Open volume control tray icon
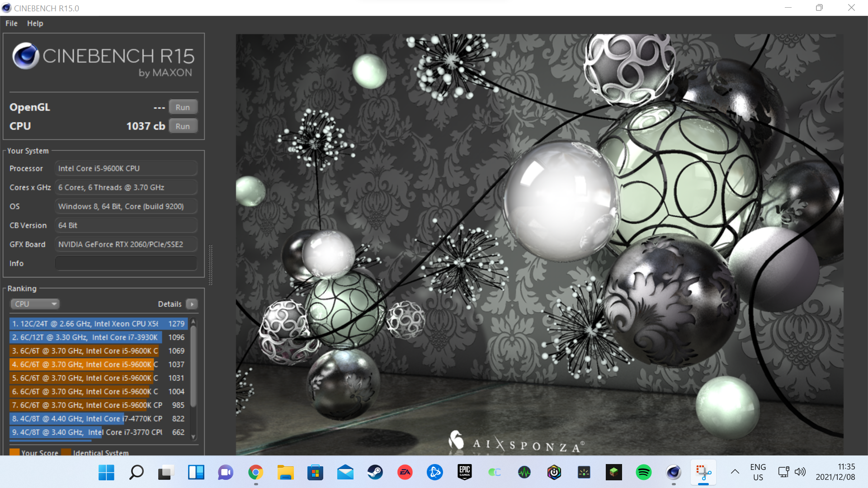 point(800,472)
